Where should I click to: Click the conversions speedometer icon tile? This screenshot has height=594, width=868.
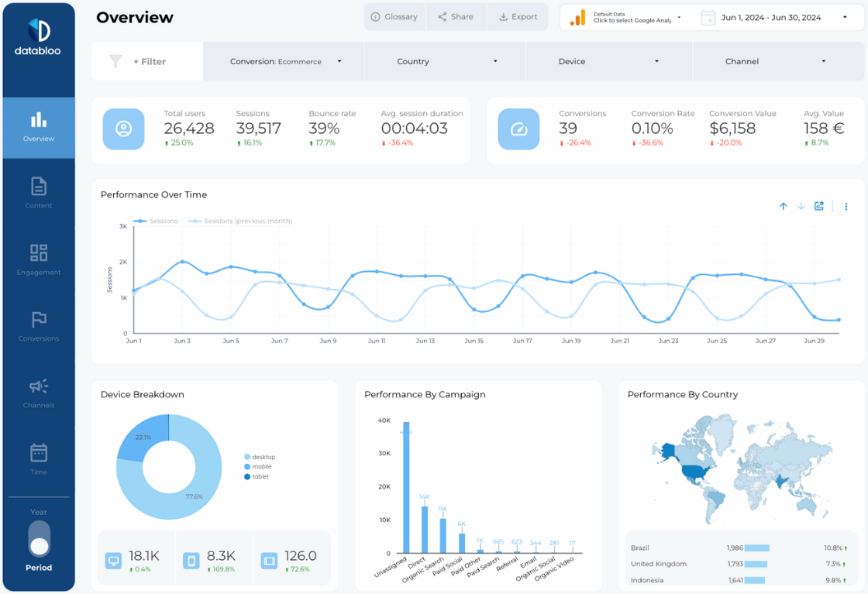518,129
